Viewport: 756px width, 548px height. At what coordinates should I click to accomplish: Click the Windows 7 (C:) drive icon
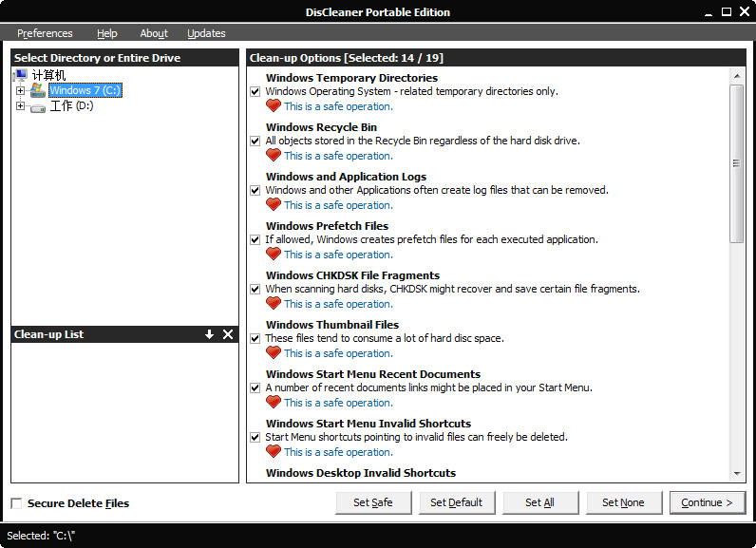tap(38, 90)
